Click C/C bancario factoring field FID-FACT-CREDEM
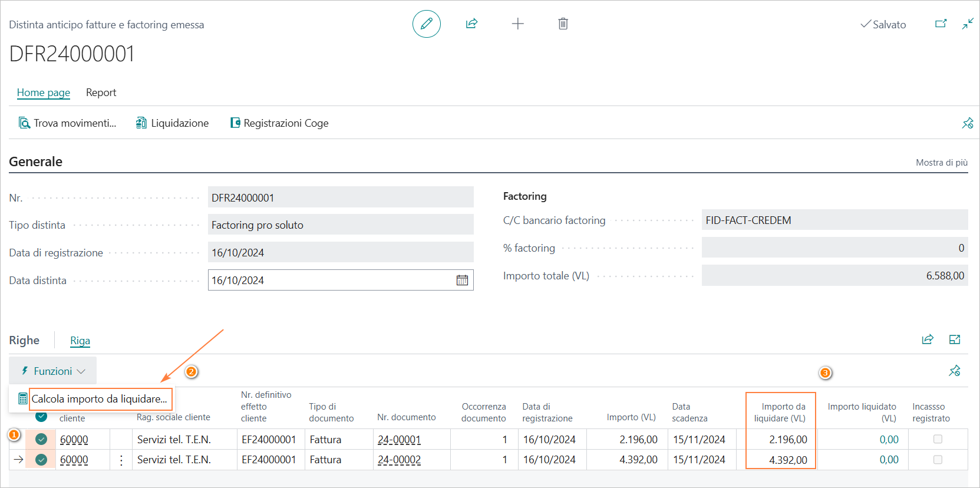 coord(834,220)
